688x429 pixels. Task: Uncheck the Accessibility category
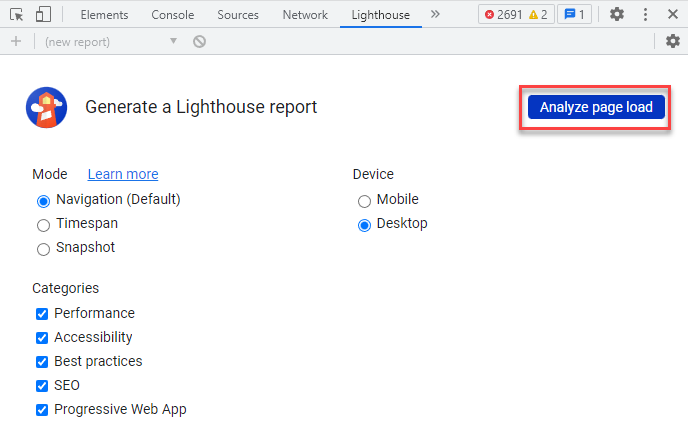click(x=42, y=338)
